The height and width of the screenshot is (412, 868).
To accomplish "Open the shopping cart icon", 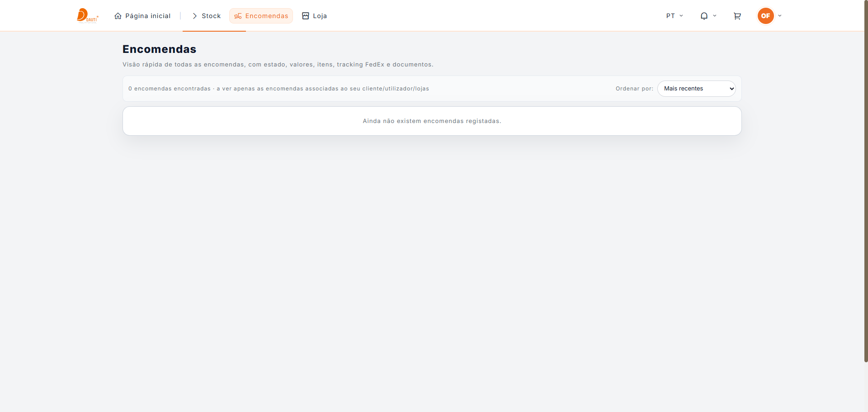I will tap(737, 16).
